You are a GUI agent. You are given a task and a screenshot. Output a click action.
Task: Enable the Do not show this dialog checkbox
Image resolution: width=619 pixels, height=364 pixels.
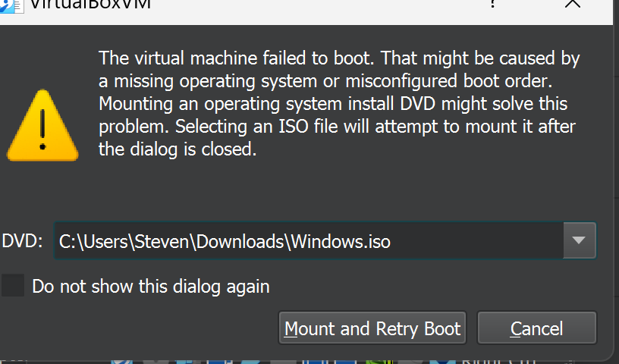pos(13,285)
